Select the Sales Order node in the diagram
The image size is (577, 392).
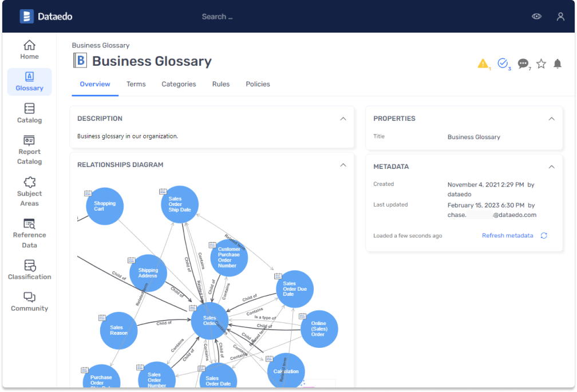click(210, 320)
